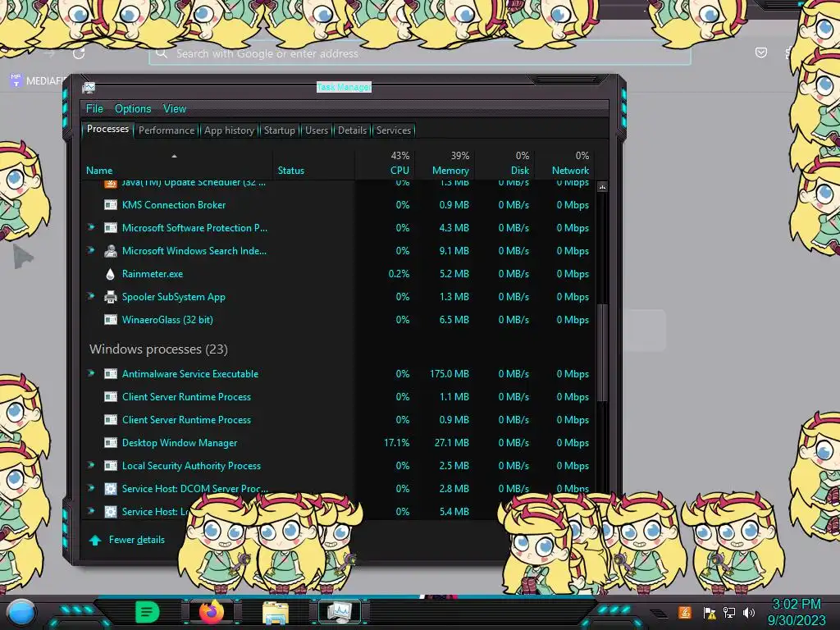Click the Rainmeter.exe droplet icon
The width and height of the screenshot is (840, 630).
tap(111, 274)
